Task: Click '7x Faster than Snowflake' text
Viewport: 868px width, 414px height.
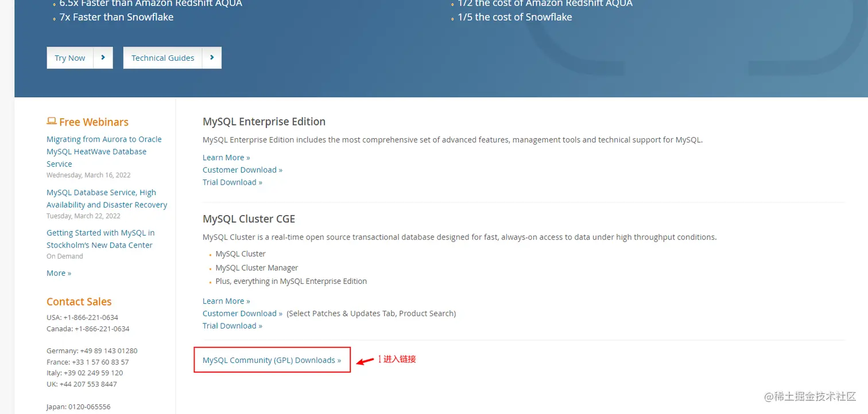Action: 117,17
